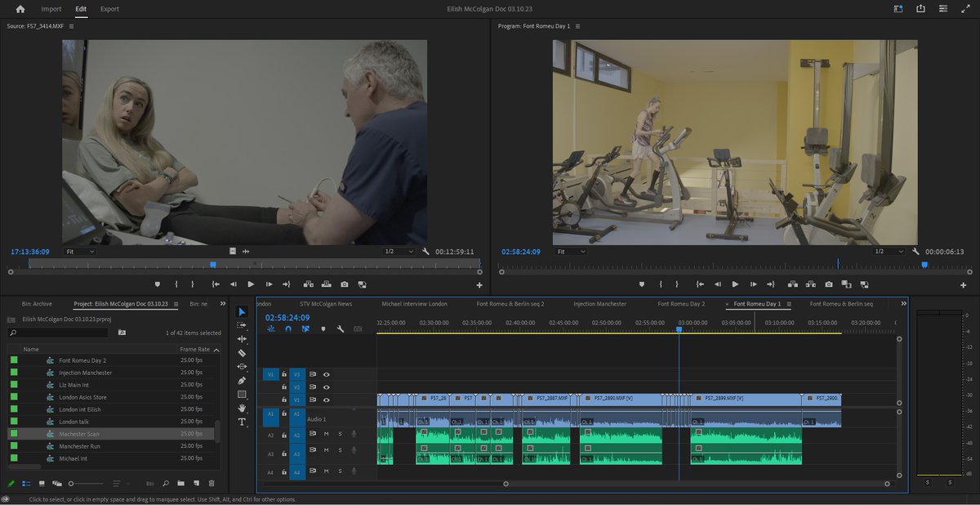Export frame from Program monitor

pos(829,284)
